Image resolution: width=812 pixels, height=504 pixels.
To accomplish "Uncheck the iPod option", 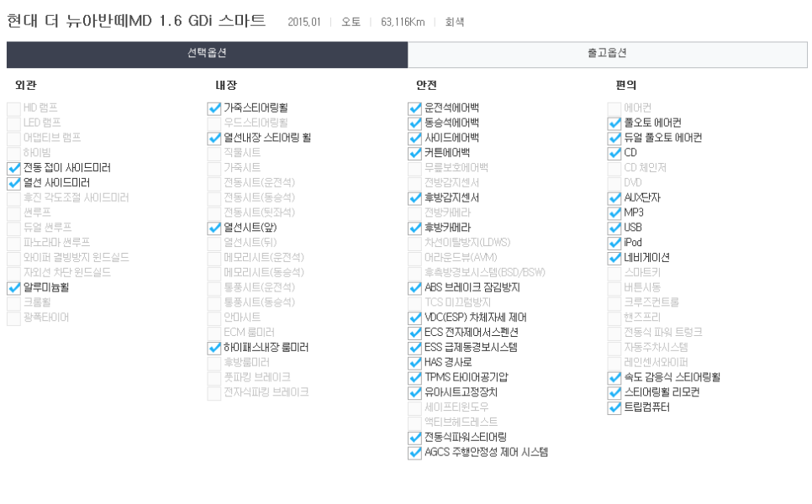I will (614, 244).
